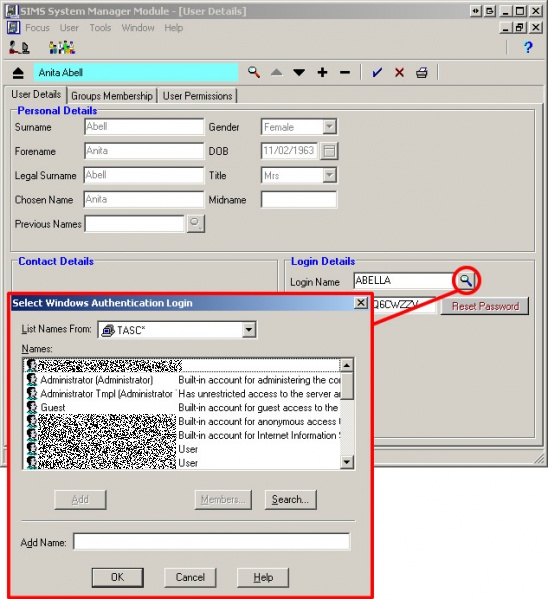This screenshot has height=599, width=548.
Task: Expand the Title dropdown
Action: pos(329,176)
